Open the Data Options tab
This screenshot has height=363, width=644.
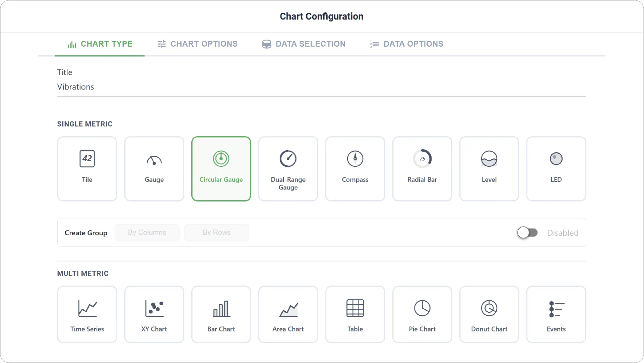(x=406, y=44)
